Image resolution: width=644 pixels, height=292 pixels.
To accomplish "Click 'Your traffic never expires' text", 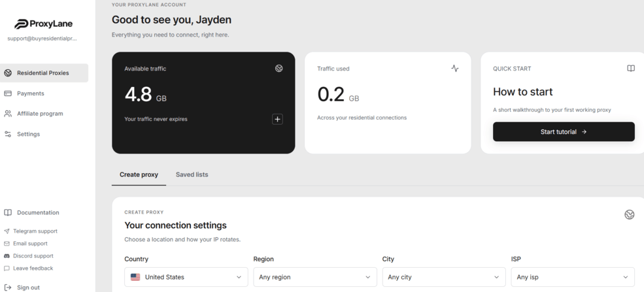I will 156,120.
